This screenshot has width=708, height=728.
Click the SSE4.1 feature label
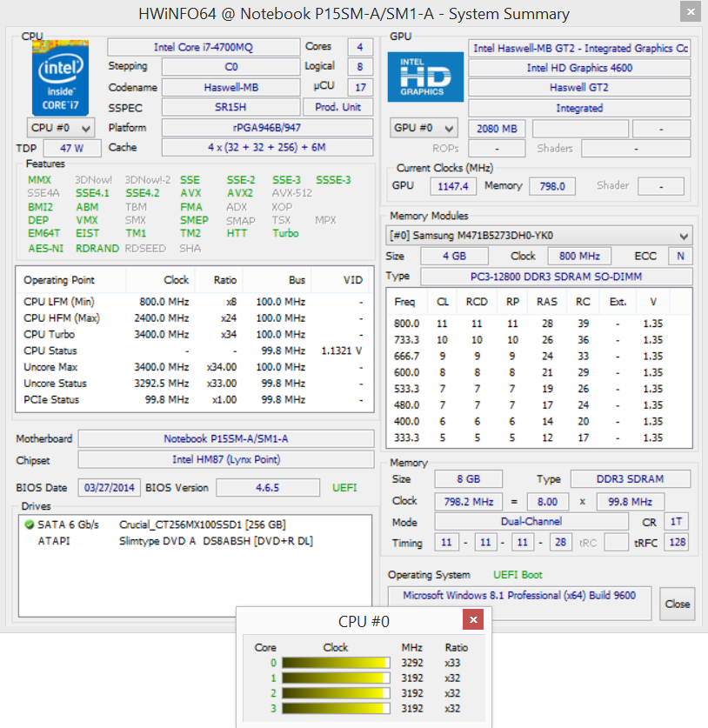tap(92, 193)
